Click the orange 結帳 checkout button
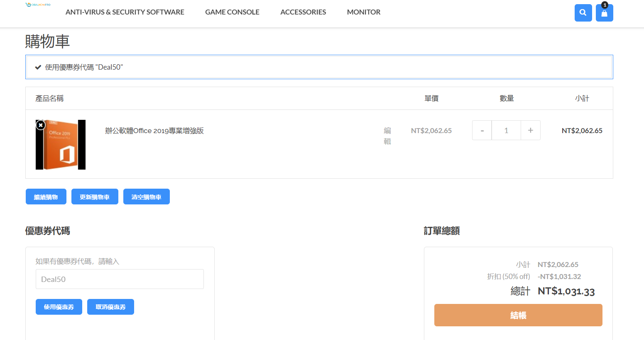 (518, 315)
